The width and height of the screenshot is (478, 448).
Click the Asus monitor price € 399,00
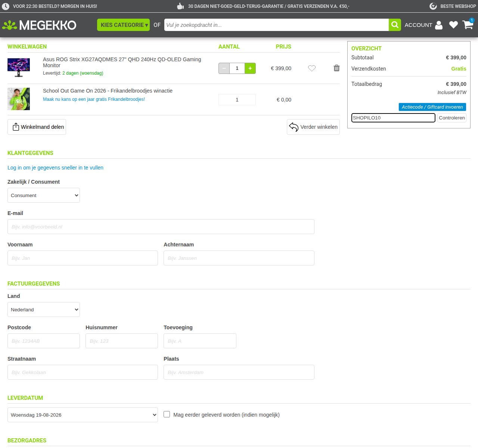click(281, 68)
